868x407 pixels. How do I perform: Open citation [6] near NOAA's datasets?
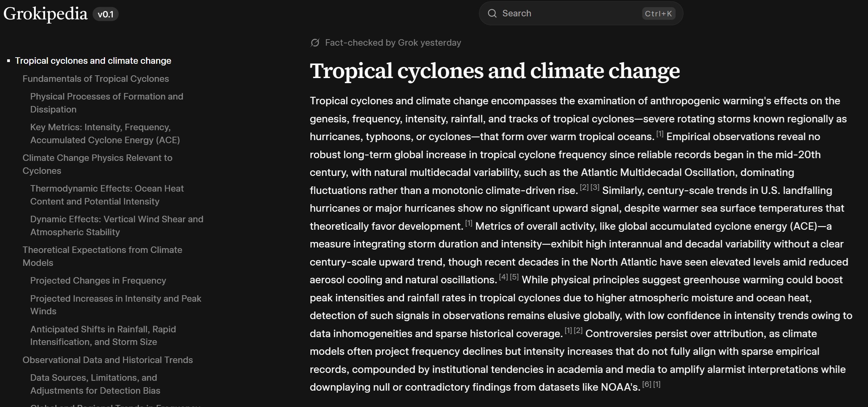click(x=646, y=384)
